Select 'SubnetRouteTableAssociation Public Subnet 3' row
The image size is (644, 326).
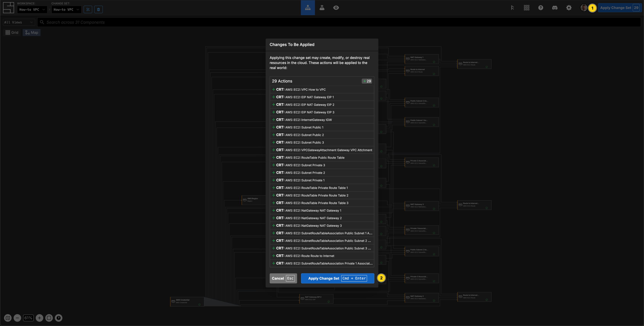click(x=322, y=248)
